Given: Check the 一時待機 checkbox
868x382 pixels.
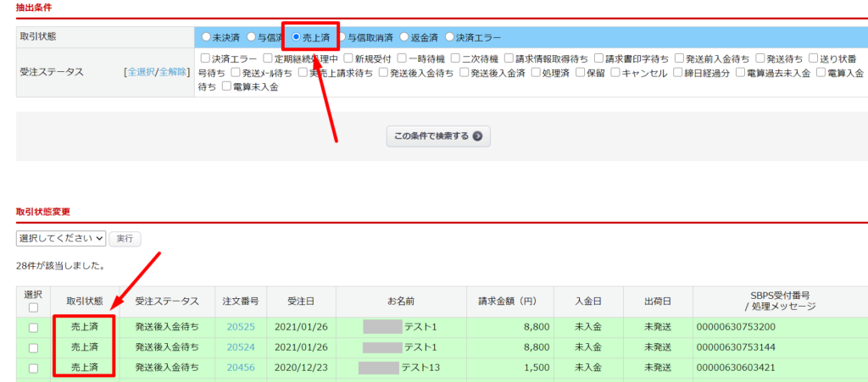Looking at the screenshot, I should click(x=402, y=58).
